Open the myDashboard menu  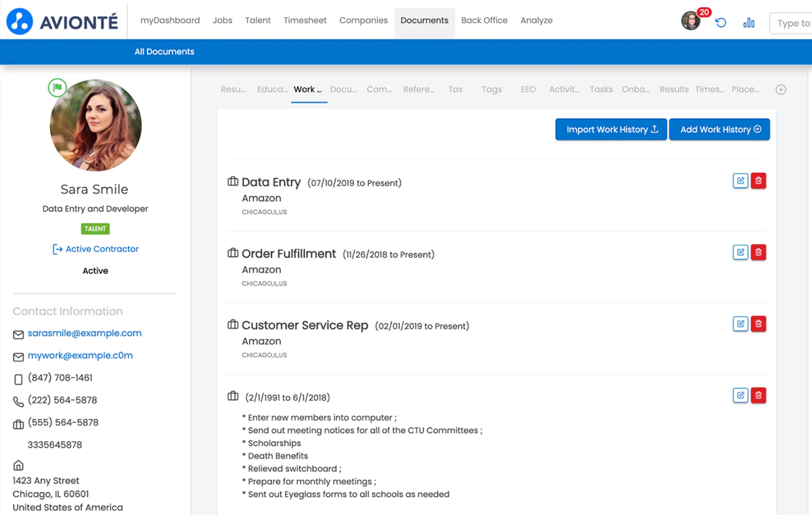coord(170,20)
